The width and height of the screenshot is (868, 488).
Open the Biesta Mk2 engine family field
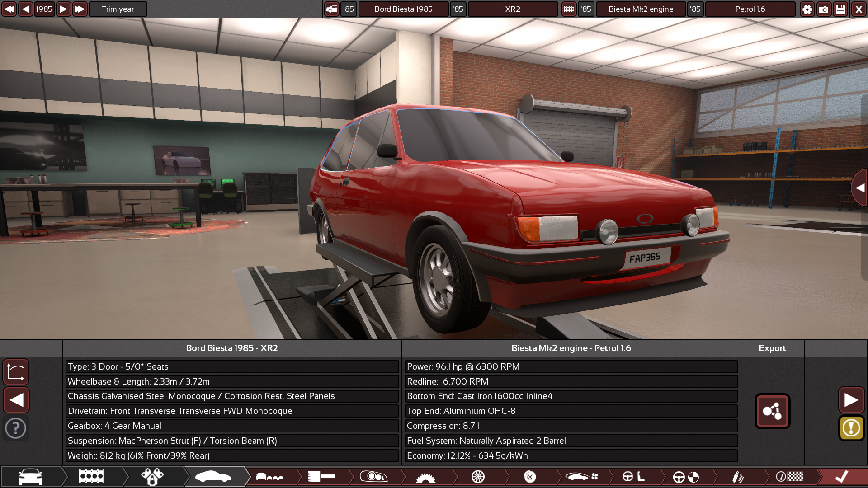(641, 9)
